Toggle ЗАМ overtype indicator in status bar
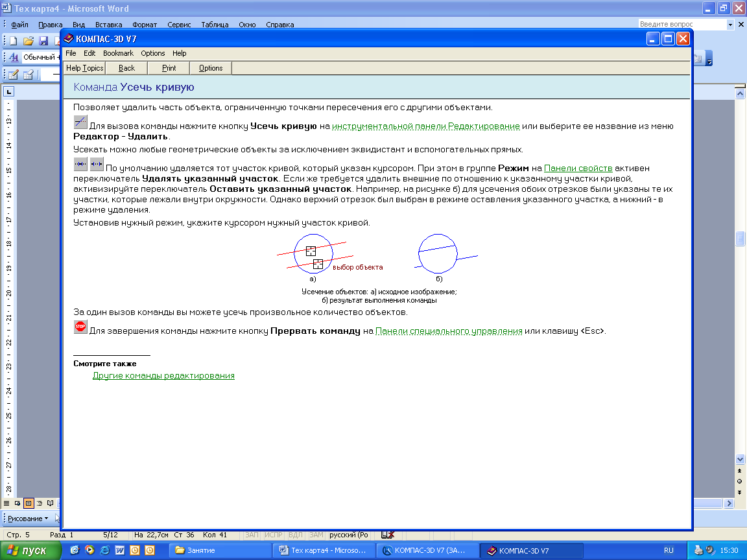Viewport: 747px width, 560px height. pos(316,535)
